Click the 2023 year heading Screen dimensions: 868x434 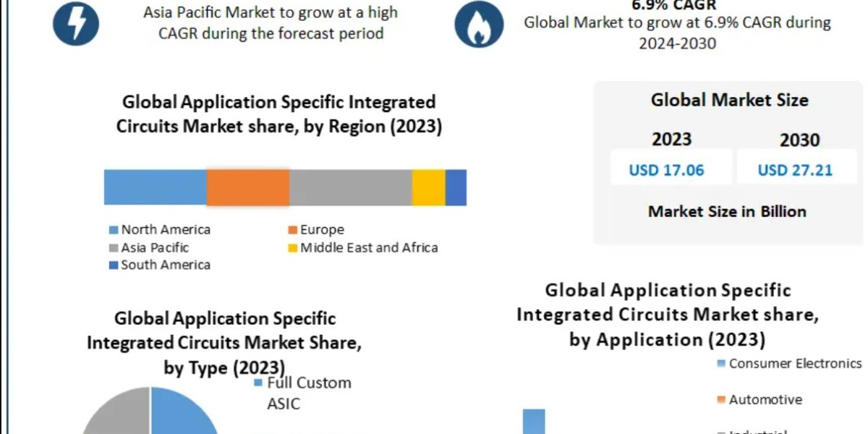tap(672, 139)
